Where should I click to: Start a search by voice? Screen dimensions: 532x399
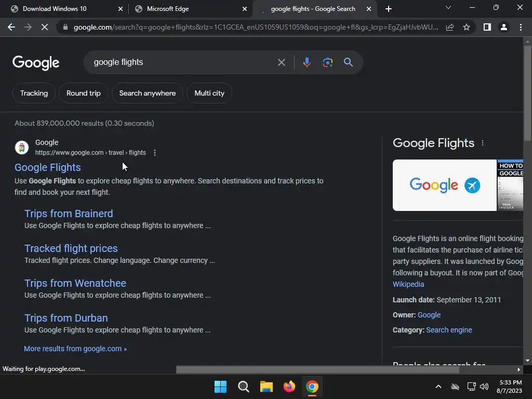[307, 62]
